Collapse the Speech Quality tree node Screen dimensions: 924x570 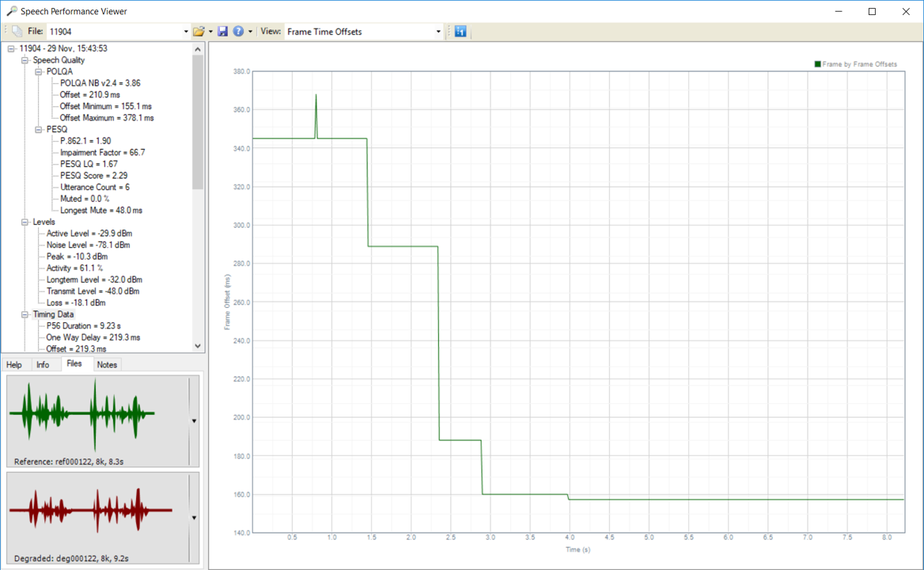25,60
